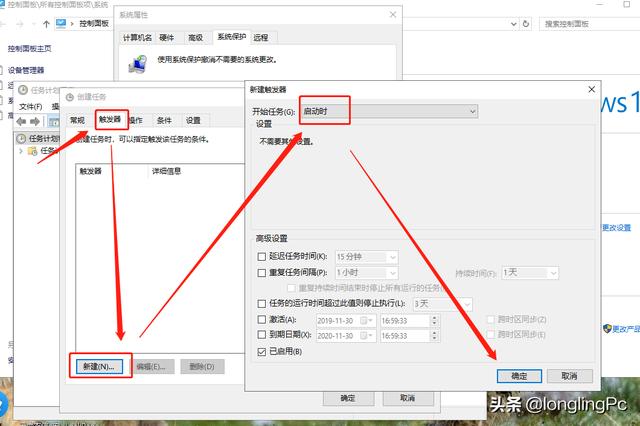Click the back arrow in Task Scheduler toolbar

tap(22, 121)
